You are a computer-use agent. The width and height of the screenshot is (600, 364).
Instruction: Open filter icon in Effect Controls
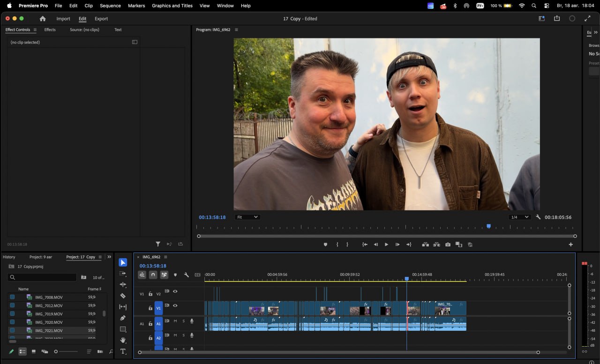coord(158,244)
